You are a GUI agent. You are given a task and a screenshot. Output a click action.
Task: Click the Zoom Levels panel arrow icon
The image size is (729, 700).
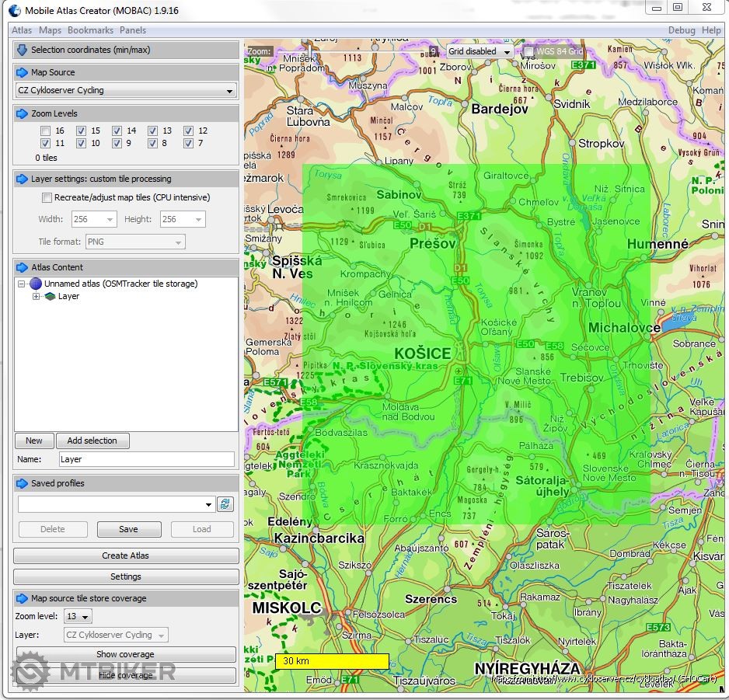[x=22, y=113]
